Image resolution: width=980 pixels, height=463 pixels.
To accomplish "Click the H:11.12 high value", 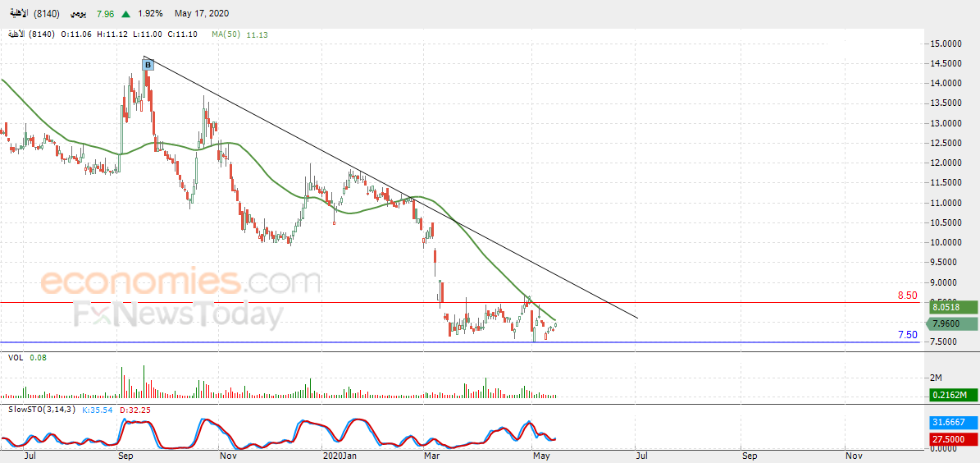I will tap(111, 34).
